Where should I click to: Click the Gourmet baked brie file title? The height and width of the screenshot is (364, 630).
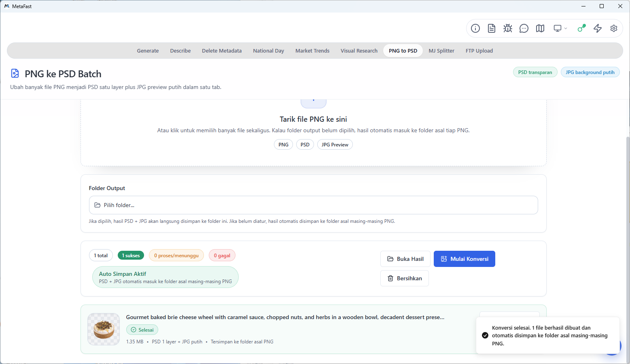click(285, 317)
